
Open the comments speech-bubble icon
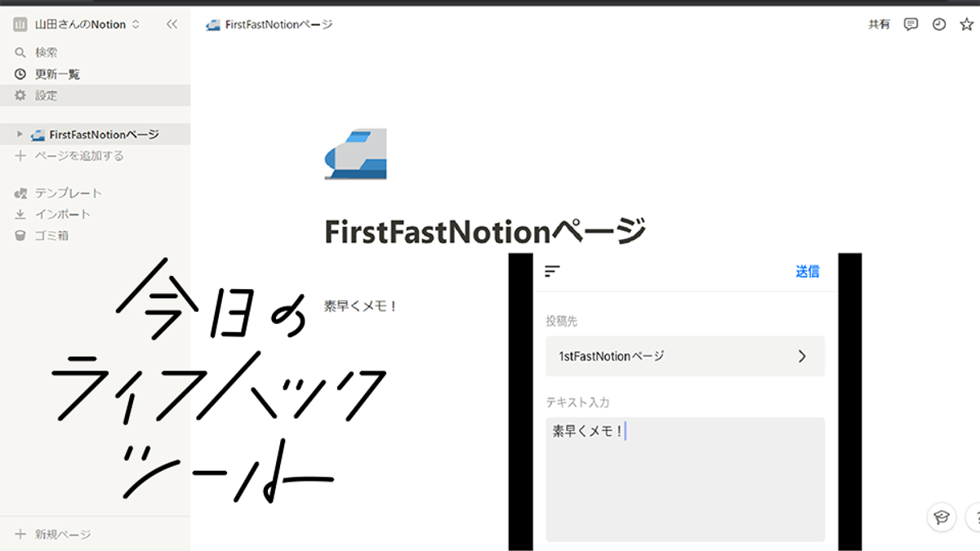point(911,24)
